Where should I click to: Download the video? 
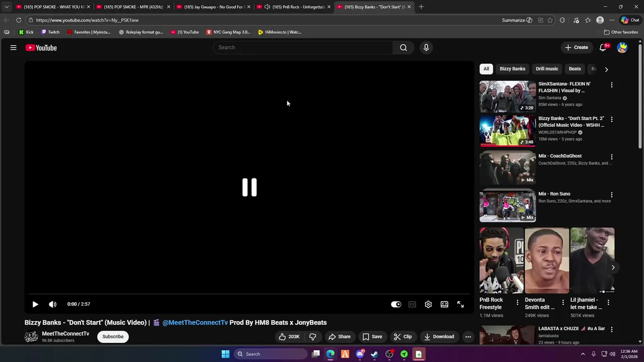439,337
